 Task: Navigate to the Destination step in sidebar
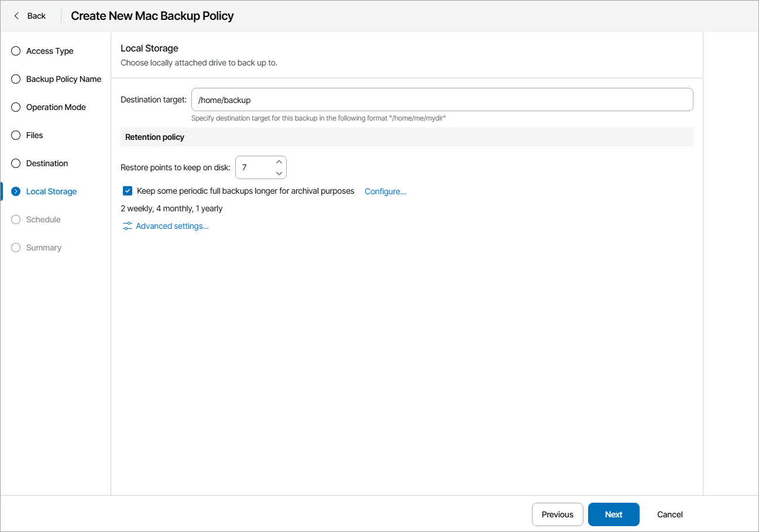click(x=47, y=163)
